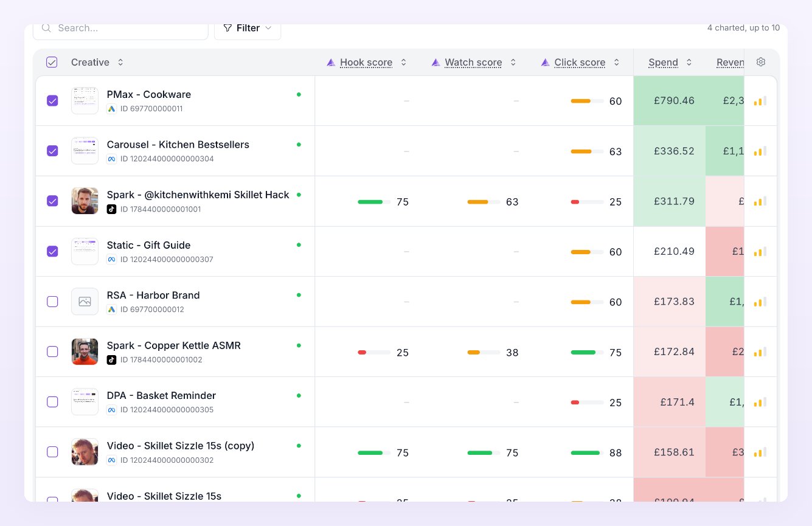The width and height of the screenshot is (812, 526).
Task: Click the Hook score purple triangle icon
Action: click(331, 62)
